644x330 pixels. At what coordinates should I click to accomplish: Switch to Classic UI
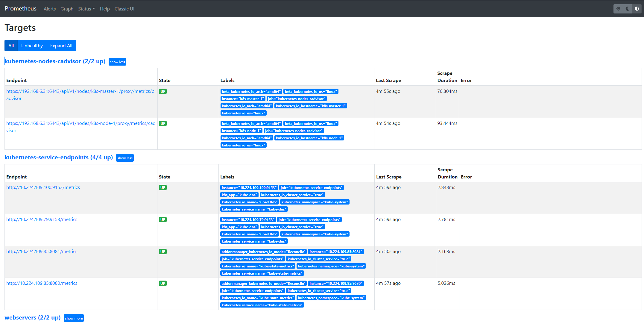124,9
